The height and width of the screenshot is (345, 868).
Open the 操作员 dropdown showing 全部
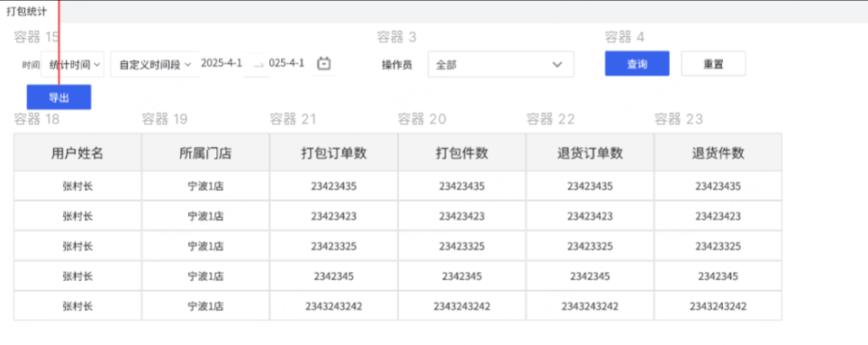pyautogui.click(x=501, y=64)
